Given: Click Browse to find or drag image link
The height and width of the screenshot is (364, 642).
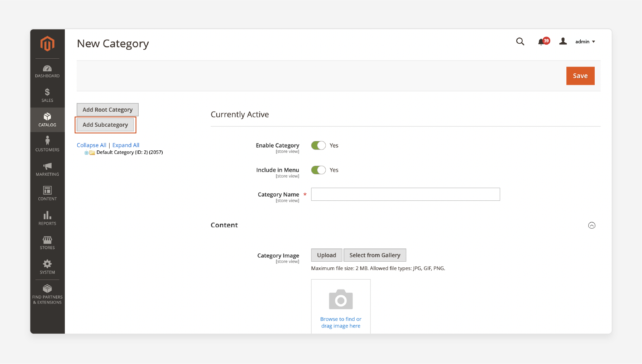Looking at the screenshot, I should coord(341,322).
